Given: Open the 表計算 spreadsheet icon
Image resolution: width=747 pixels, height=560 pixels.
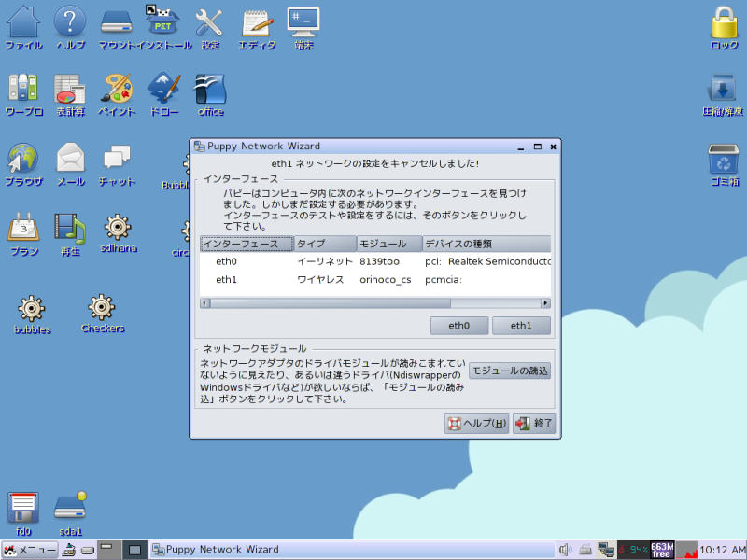Looking at the screenshot, I should click(69, 88).
